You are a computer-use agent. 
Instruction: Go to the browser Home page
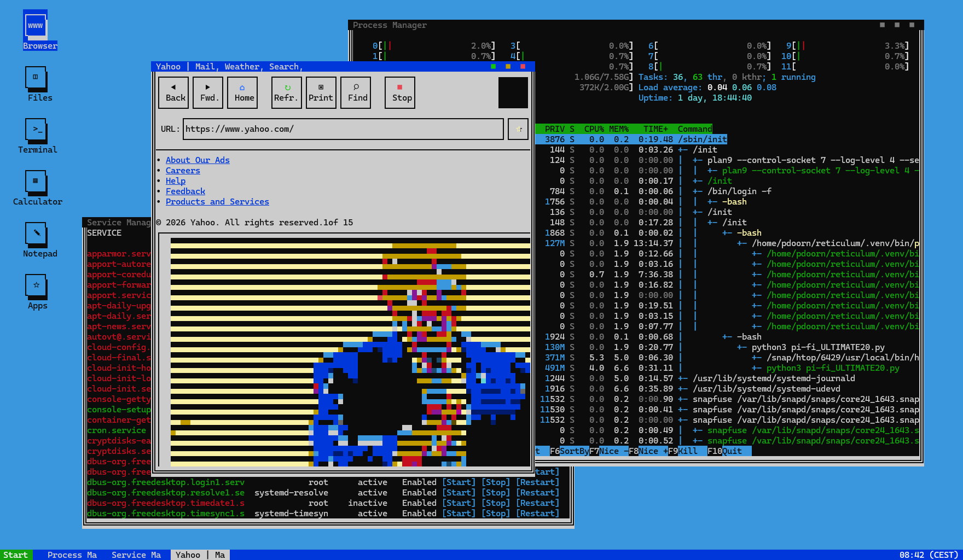coord(242,92)
